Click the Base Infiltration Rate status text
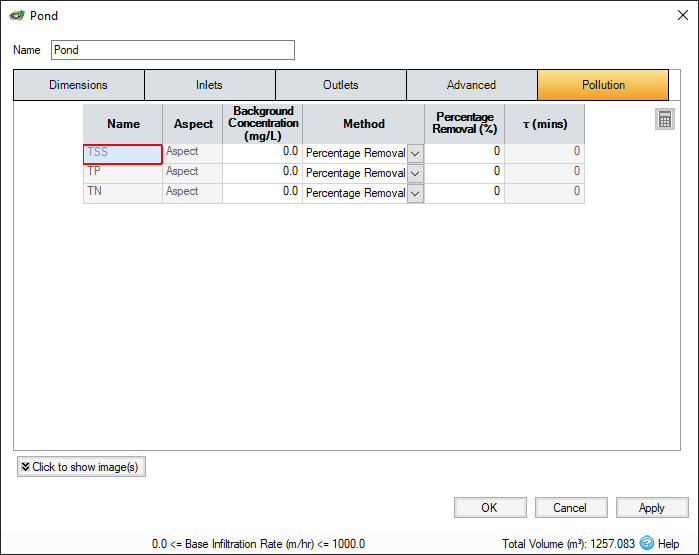699x555 pixels. click(x=258, y=544)
